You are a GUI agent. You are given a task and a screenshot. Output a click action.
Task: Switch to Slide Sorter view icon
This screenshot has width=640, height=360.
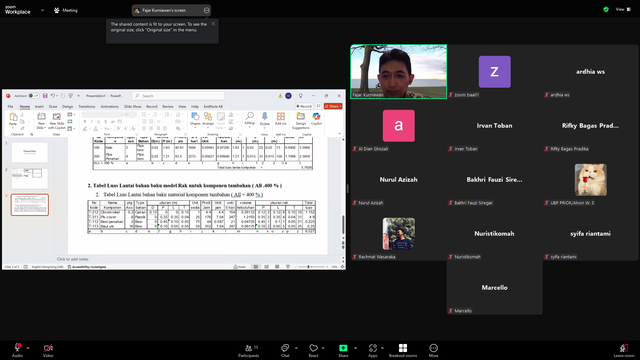pyautogui.click(x=267, y=267)
